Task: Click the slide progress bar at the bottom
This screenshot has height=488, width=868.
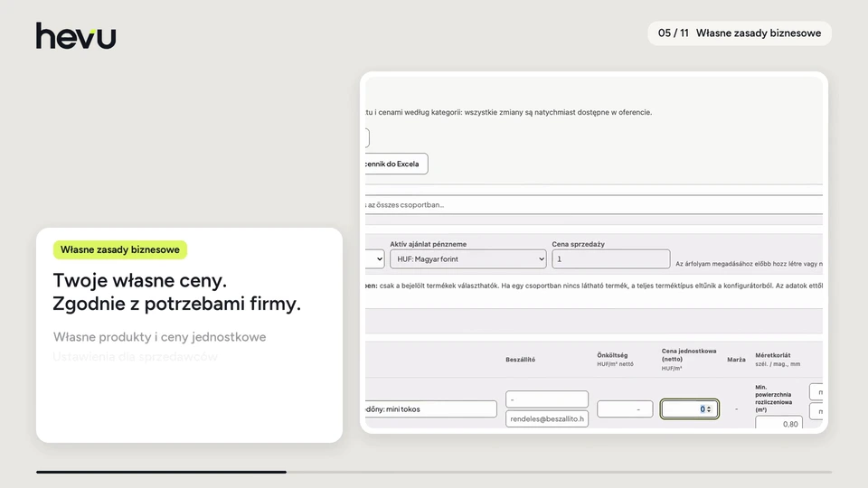Action: coord(434,472)
